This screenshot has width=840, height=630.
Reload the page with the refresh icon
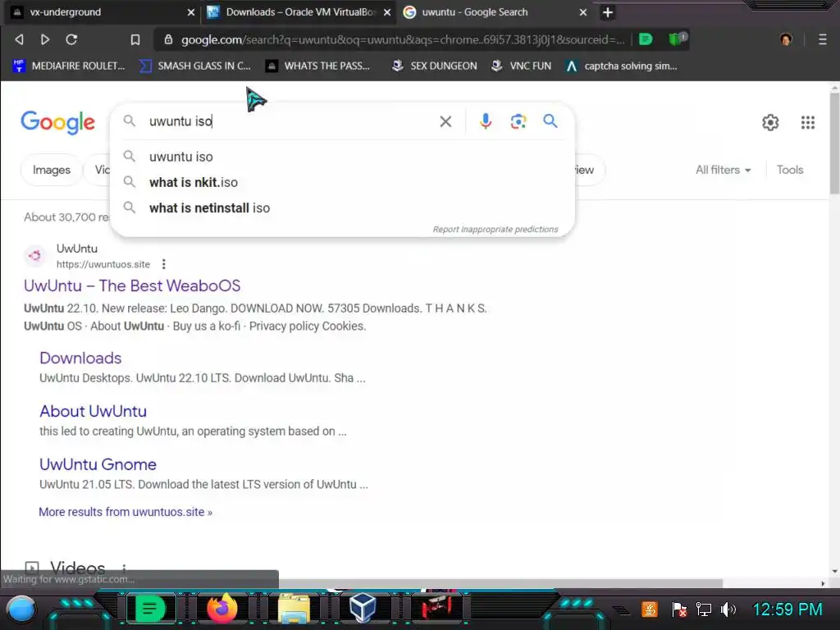(x=71, y=39)
